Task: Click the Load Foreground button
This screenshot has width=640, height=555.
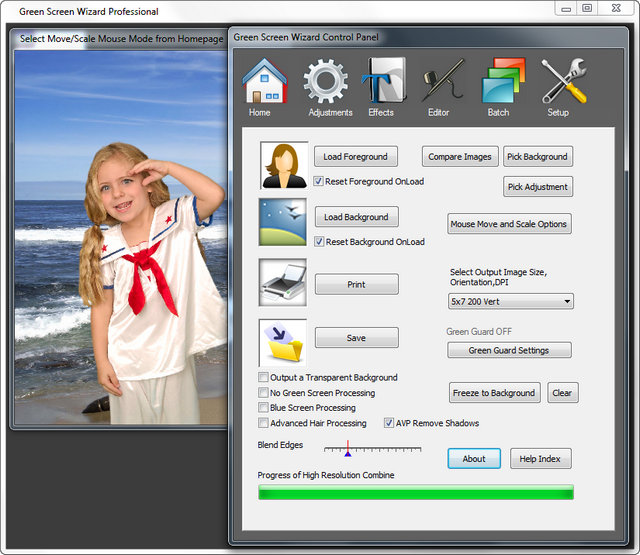Action: tap(356, 157)
